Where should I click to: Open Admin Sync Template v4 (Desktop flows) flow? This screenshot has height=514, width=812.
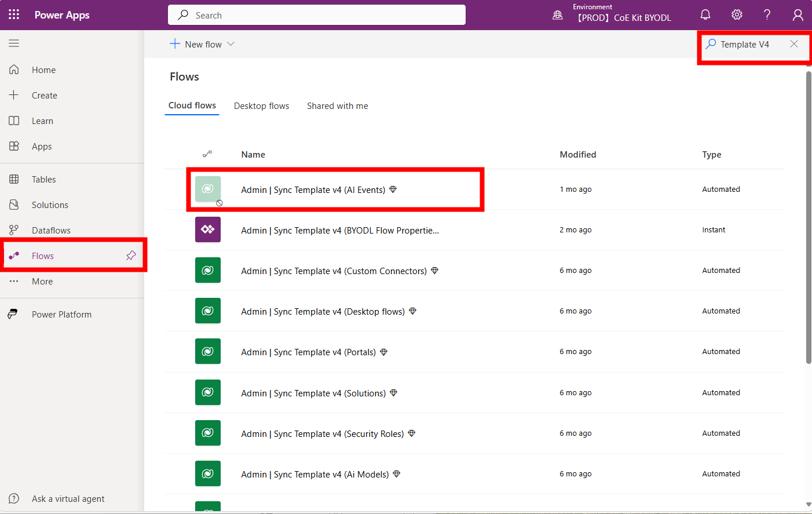tap(323, 311)
